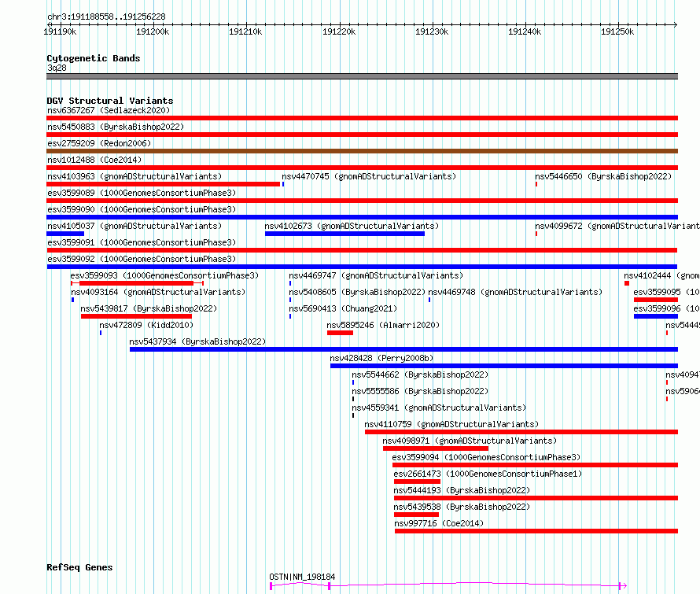Click the DGV Structural Variants track title
Image resolution: width=700 pixels, height=594 pixels.
point(110,101)
